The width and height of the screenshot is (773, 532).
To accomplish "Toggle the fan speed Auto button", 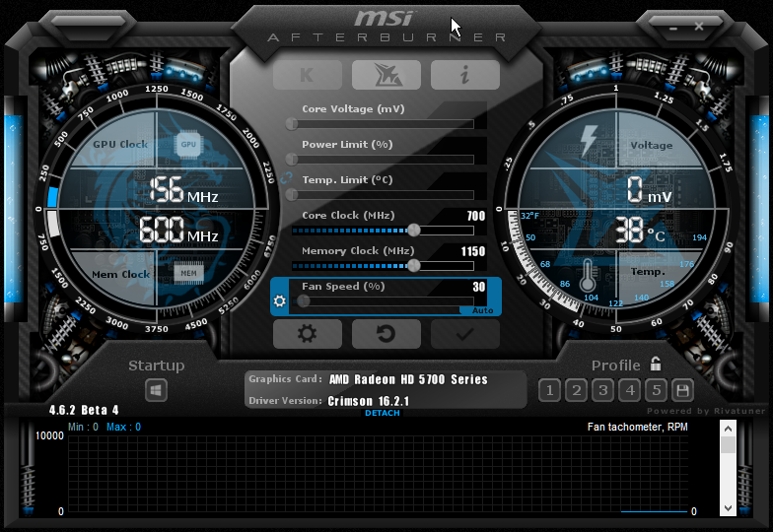I will point(482,310).
